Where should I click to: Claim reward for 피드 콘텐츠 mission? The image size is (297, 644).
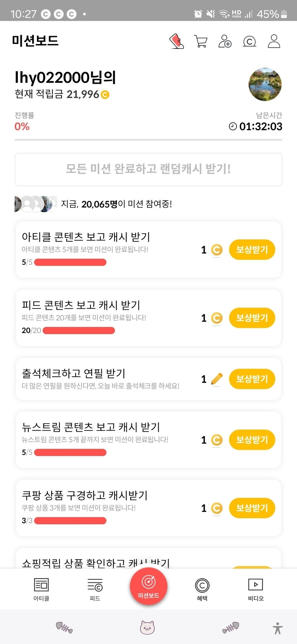click(252, 318)
